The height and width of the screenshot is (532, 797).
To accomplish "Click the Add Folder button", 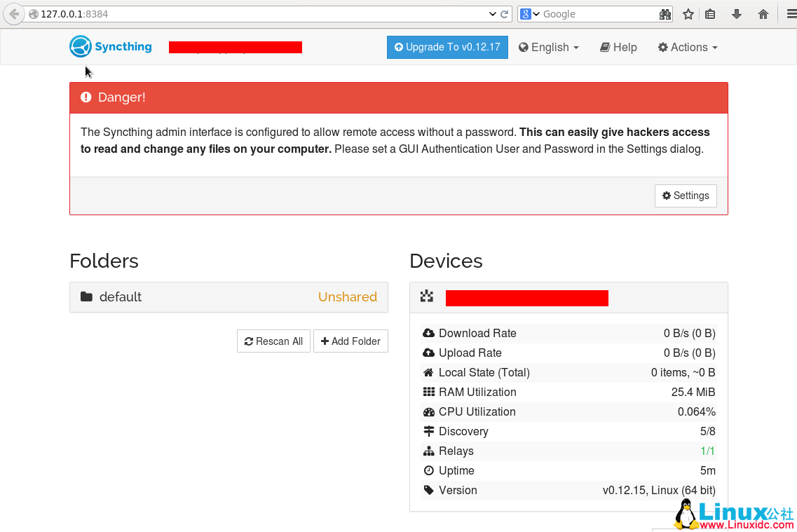I will [350, 341].
